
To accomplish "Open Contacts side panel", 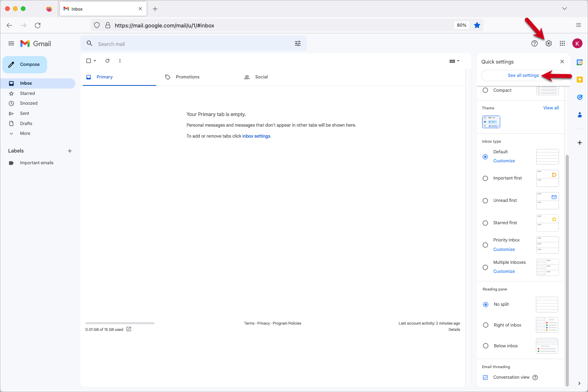I will point(579,115).
